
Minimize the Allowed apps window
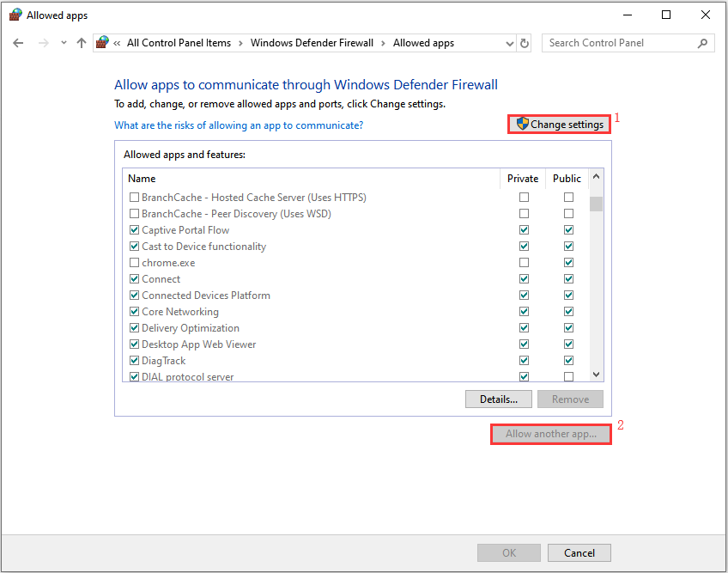click(628, 15)
